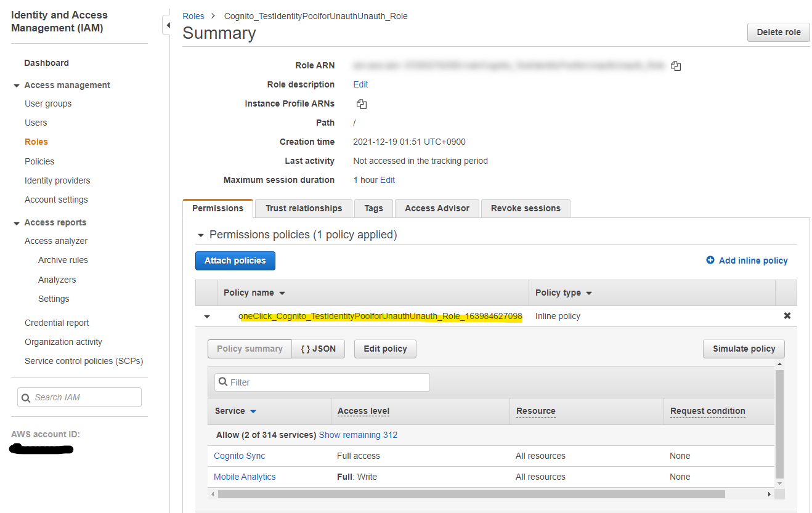The height and width of the screenshot is (513, 812).
Task: Collapse the Access management section
Action: pyautogui.click(x=17, y=86)
